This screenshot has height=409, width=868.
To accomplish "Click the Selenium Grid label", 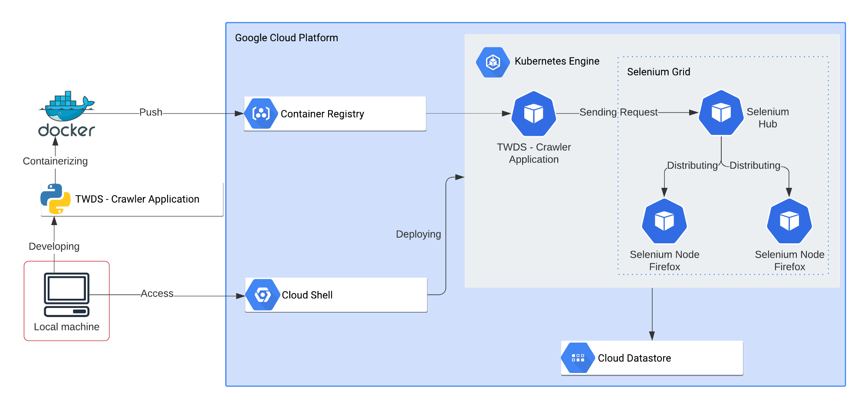I will pyautogui.click(x=659, y=72).
